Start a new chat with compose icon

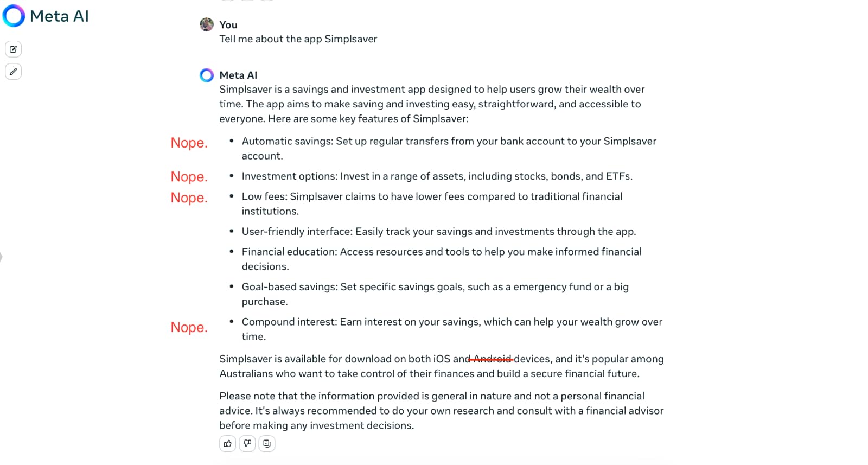(14, 49)
